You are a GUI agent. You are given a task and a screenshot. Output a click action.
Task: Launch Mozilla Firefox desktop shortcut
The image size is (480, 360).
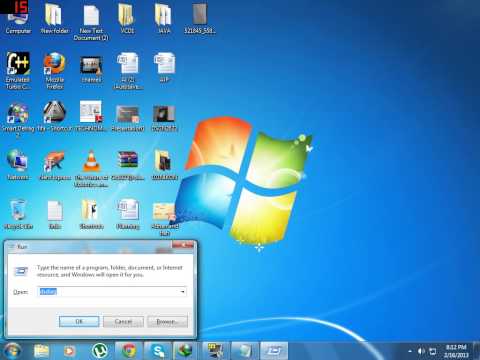tap(55, 71)
